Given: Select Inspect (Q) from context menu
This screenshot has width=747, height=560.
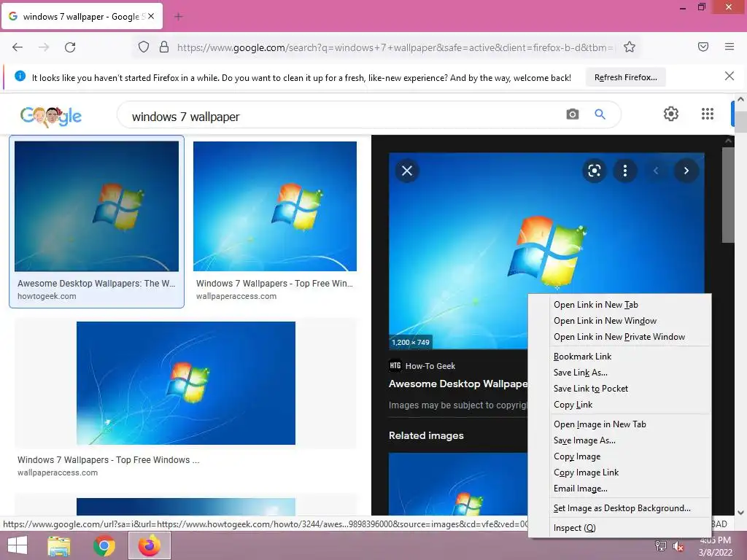Looking at the screenshot, I should (x=575, y=528).
